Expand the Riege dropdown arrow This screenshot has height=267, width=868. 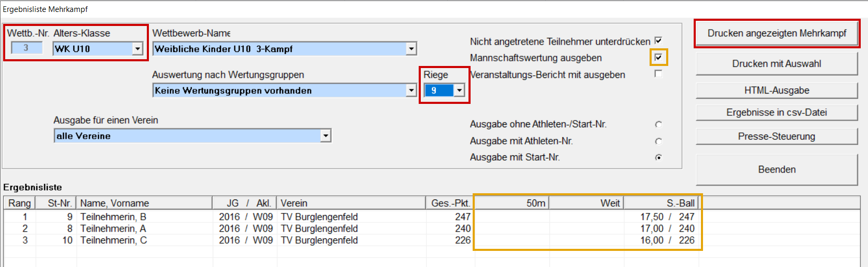(x=459, y=90)
